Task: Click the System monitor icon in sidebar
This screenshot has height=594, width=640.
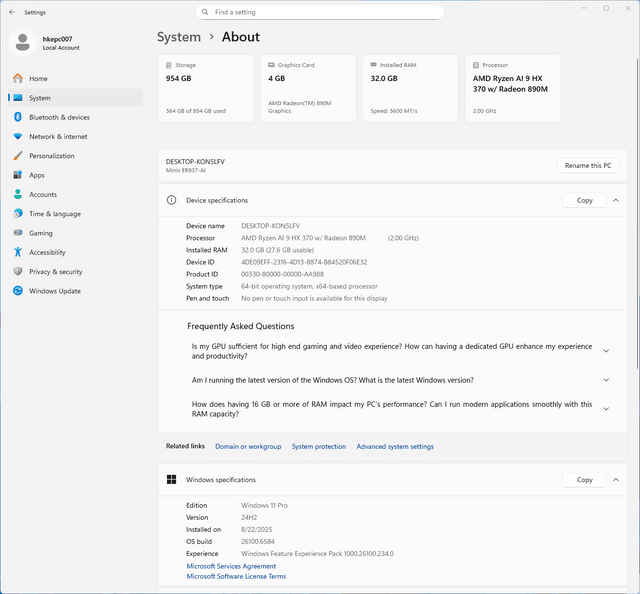Action: tap(18, 98)
